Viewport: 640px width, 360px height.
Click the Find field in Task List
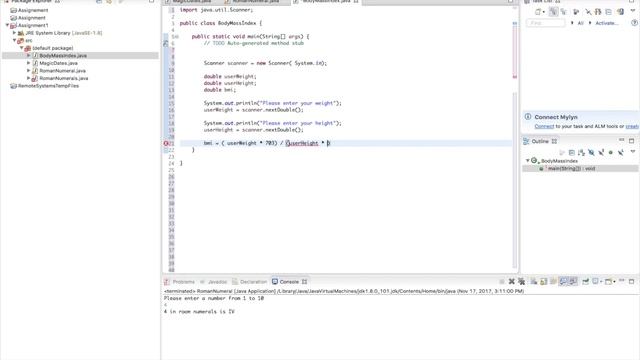pos(546,23)
